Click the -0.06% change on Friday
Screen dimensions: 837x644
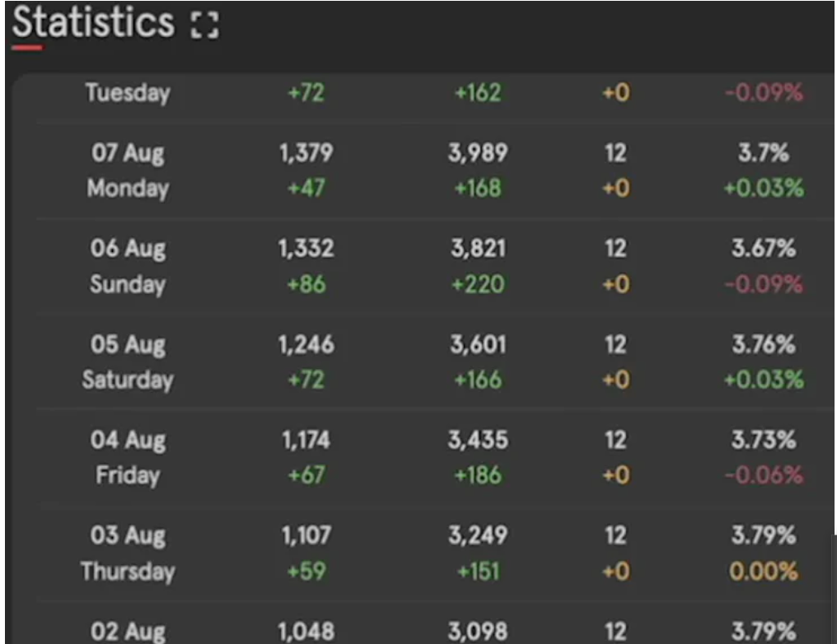[x=764, y=475]
